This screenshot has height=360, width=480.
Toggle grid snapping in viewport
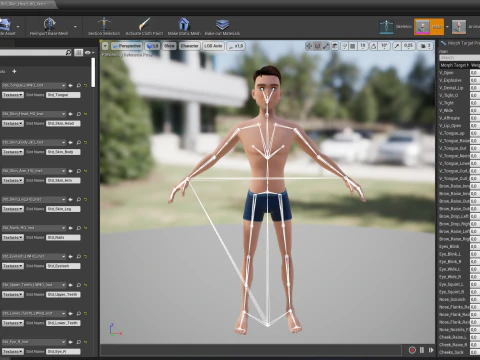353,46
